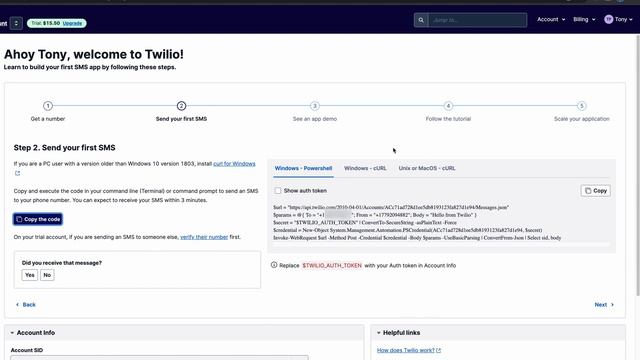Click the step 3 circle icon

[x=315, y=106]
